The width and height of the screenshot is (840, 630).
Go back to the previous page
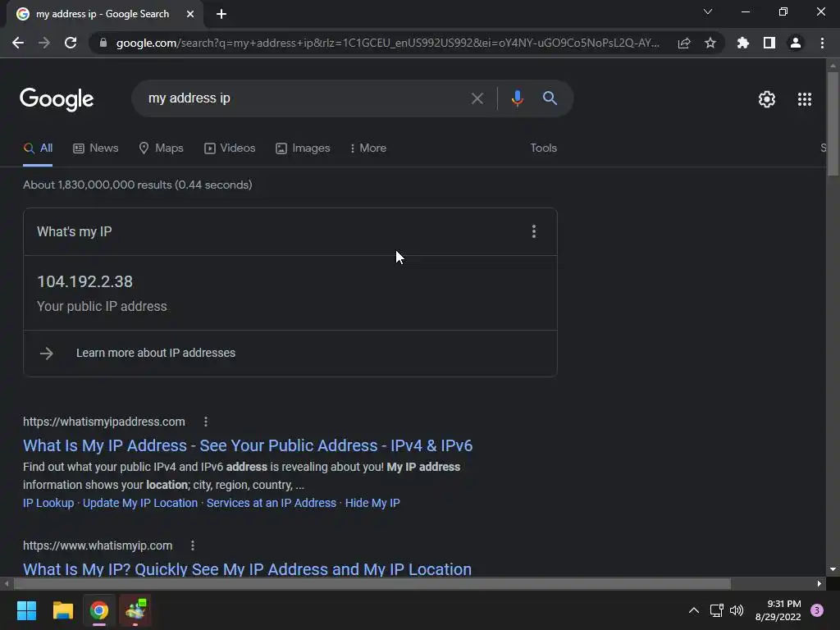(x=18, y=43)
